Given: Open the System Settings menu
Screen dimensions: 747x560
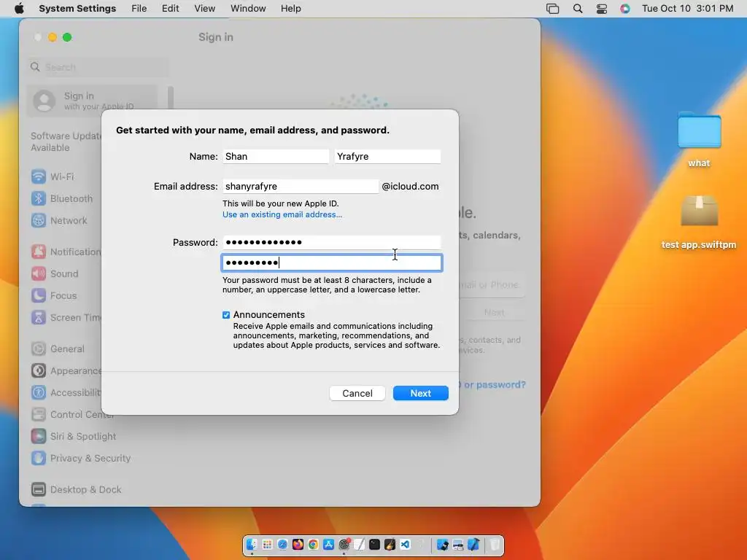Looking at the screenshot, I should pos(77,9).
